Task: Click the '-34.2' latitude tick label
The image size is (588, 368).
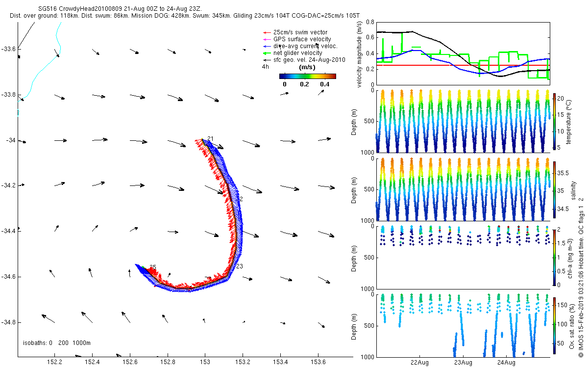Action: tap(8, 185)
